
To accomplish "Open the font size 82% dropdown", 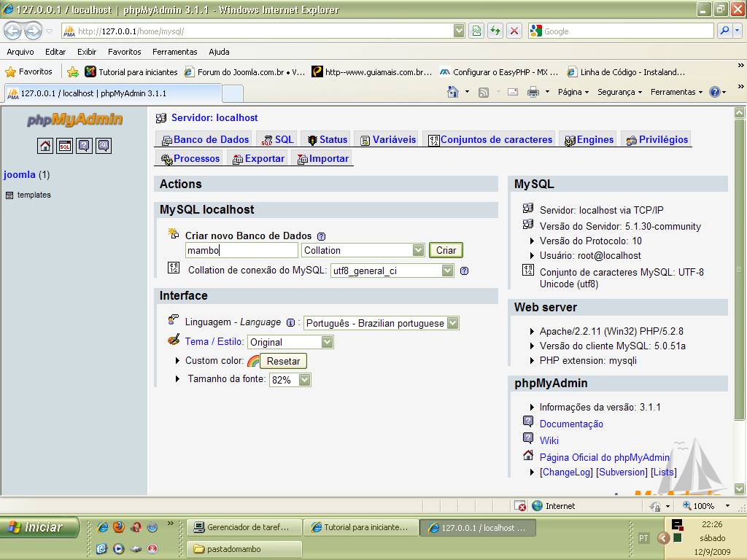I will point(290,380).
